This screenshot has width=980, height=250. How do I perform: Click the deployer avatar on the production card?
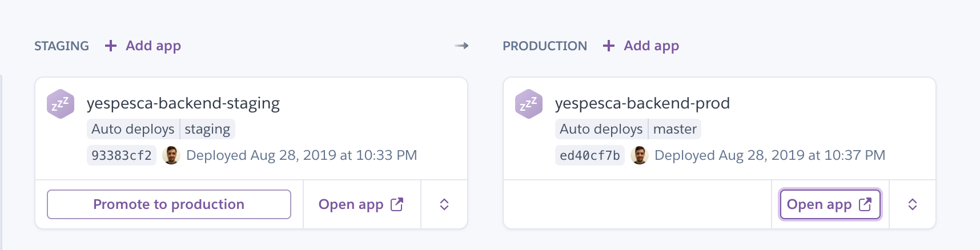640,155
